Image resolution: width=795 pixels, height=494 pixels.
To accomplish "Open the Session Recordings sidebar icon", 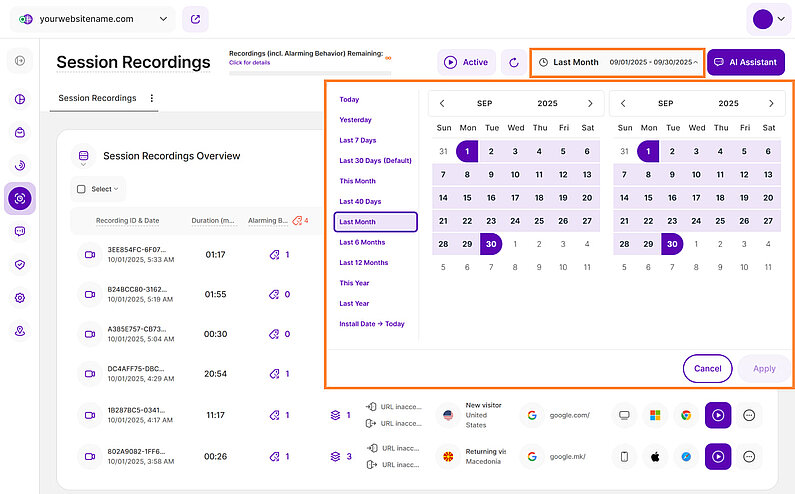I will (20, 198).
